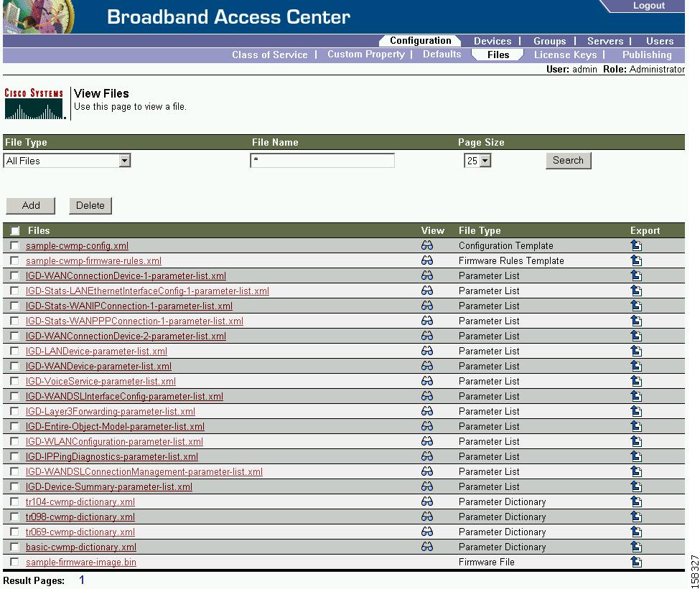Select the Class of Service submenu
The height and width of the screenshot is (589, 700).
point(270,55)
